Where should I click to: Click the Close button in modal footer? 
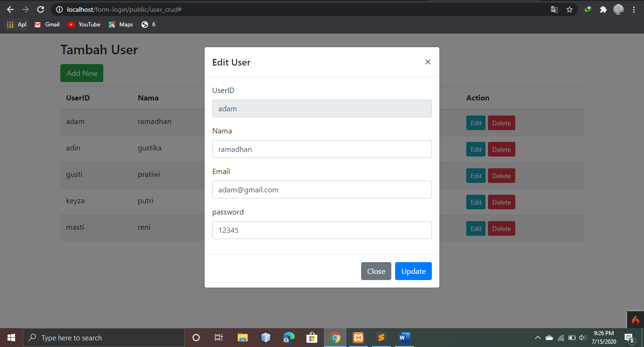point(376,271)
